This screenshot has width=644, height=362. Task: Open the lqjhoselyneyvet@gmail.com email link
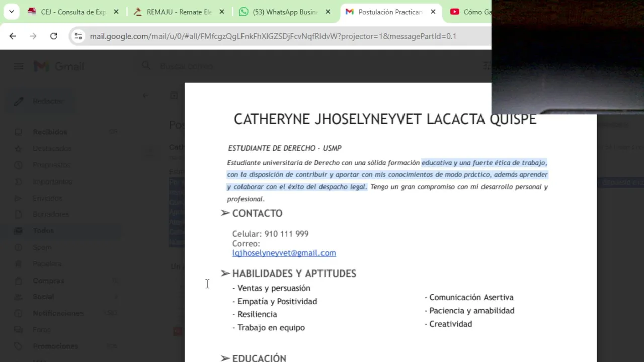pos(284,253)
